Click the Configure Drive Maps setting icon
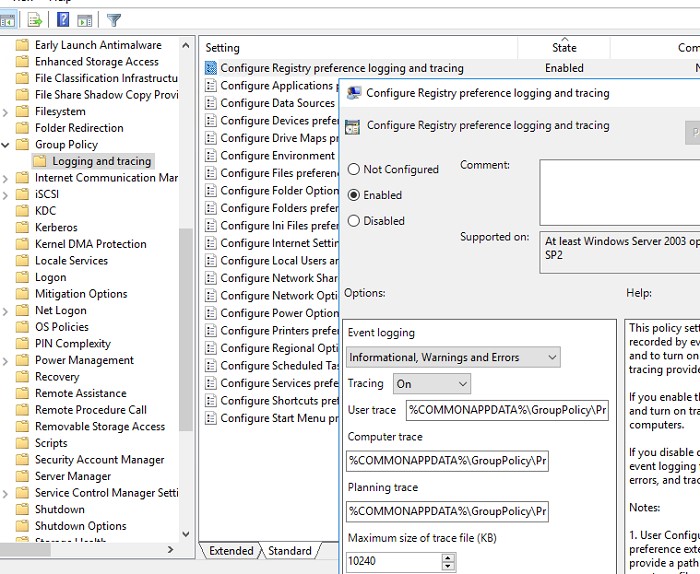 pos(210,138)
